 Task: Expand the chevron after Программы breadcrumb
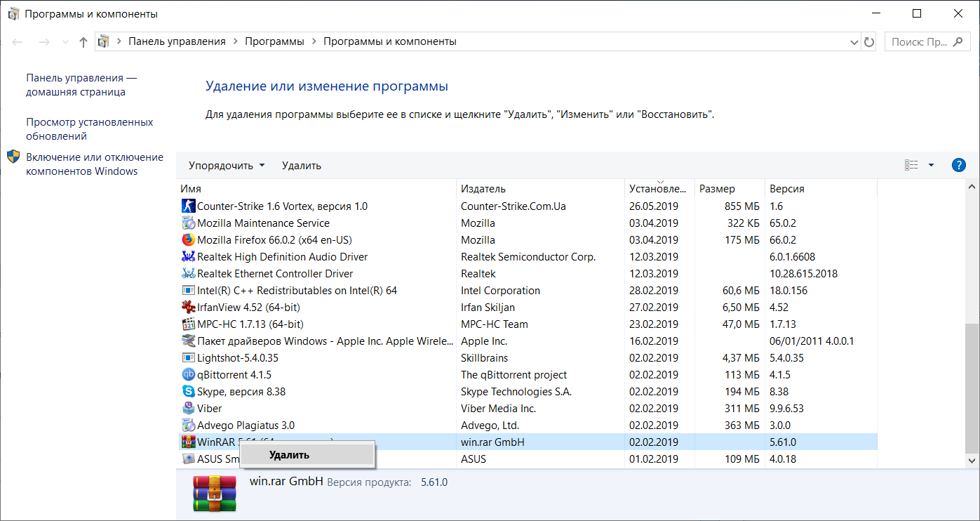(x=314, y=41)
